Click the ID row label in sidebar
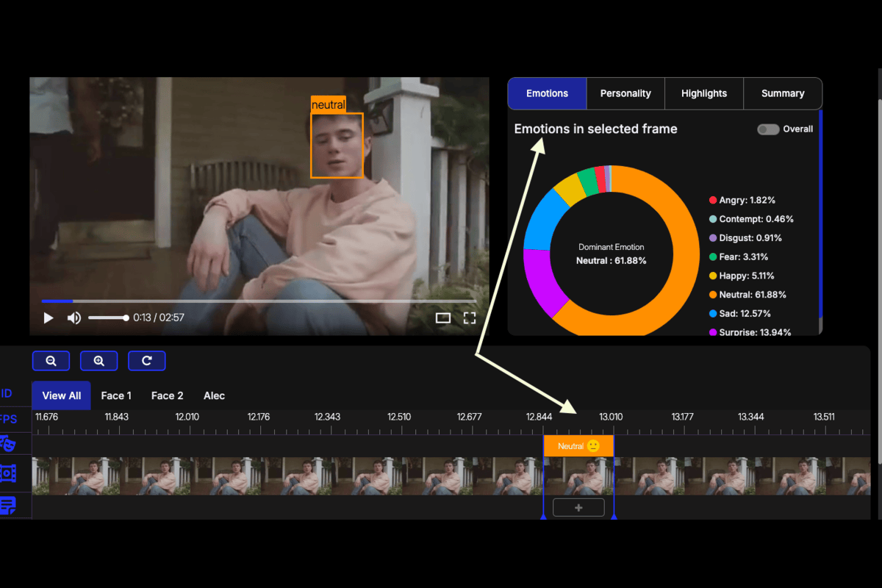Screen dimensions: 882x588 click(6, 393)
